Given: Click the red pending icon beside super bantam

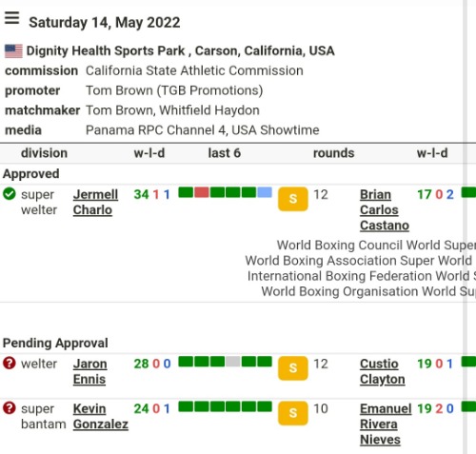Looking at the screenshot, I should [10, 408].
